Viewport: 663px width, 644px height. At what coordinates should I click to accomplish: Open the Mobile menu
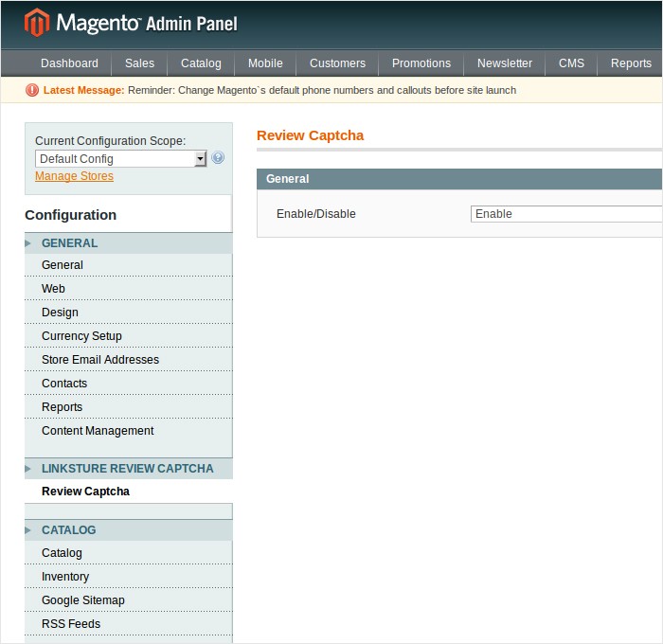pos(265,63)
